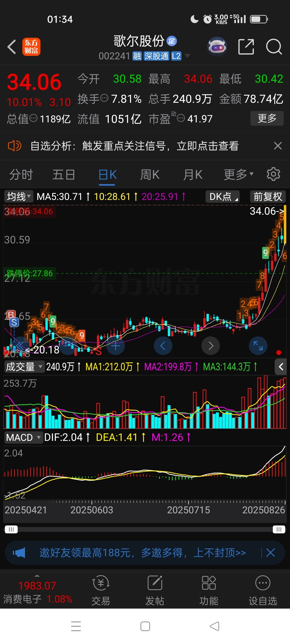Tap the 20250715 date label
290x644 pixels.
pyautogui.click(x=189, y=510)
